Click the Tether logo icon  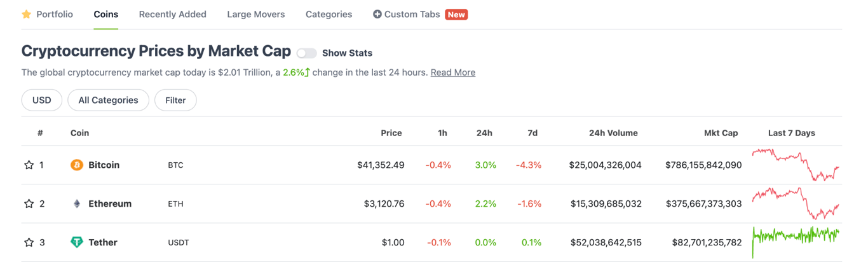pyautogui.click(x=77, y=242)
